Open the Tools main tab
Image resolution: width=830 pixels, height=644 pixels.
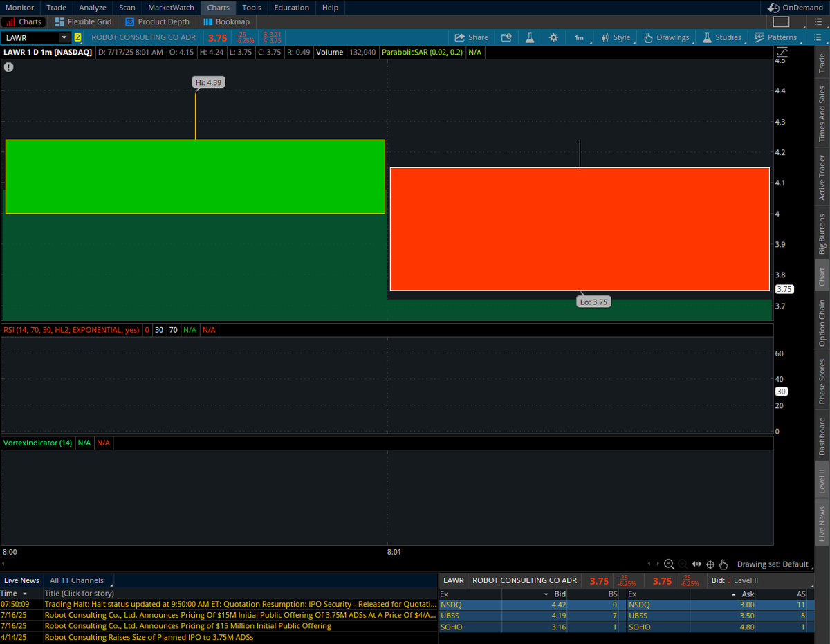[252, 8]
